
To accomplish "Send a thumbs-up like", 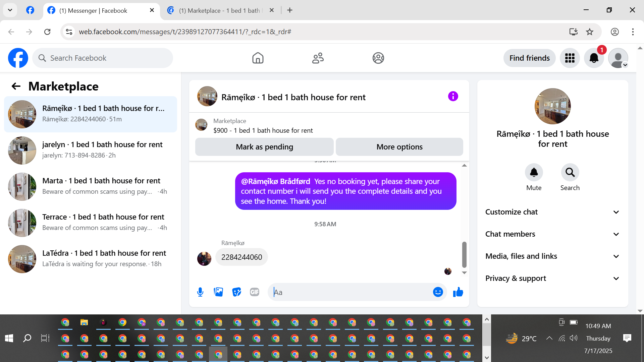I will (x=458, y=292).
